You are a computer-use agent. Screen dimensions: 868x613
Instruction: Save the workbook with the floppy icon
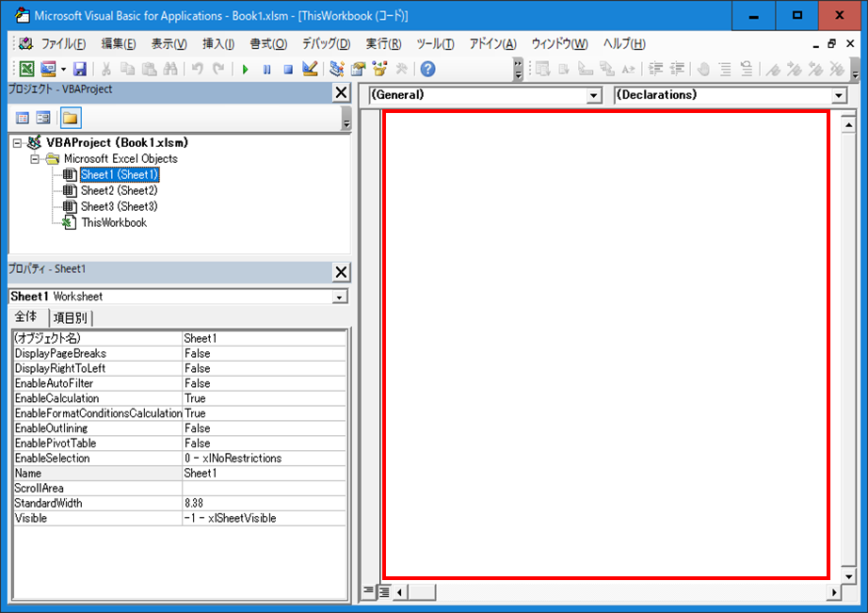click(80, 69)
